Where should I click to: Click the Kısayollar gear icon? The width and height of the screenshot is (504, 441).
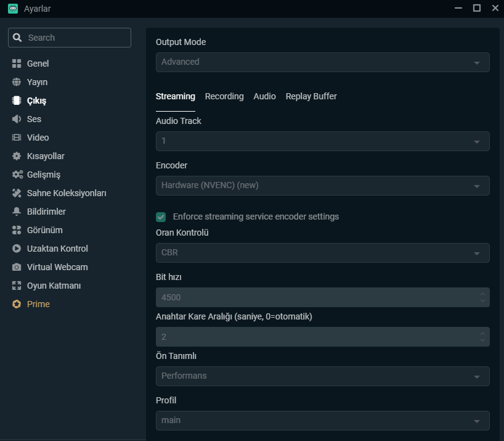tap(17, 156)
